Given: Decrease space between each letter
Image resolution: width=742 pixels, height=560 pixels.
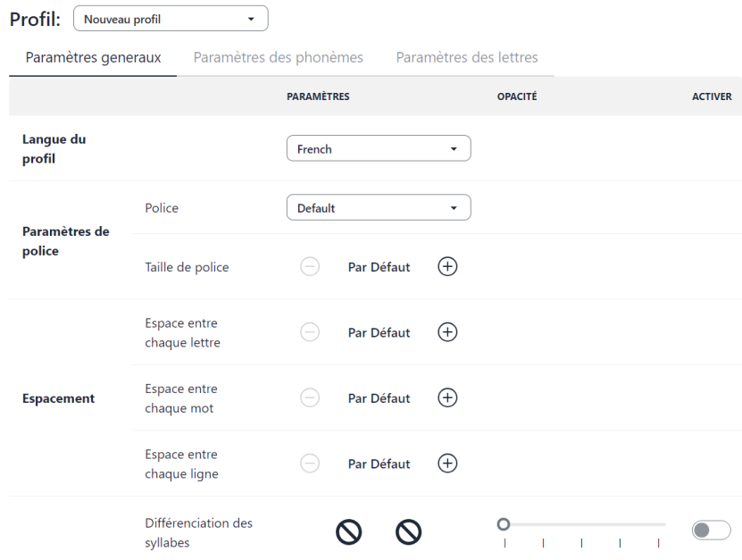Looking at the screenshot, I should [310, 332].
